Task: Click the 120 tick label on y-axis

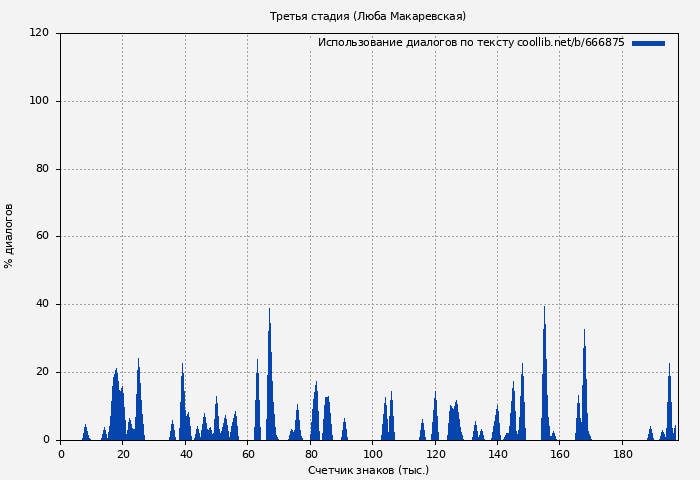Action: [39, 33]
